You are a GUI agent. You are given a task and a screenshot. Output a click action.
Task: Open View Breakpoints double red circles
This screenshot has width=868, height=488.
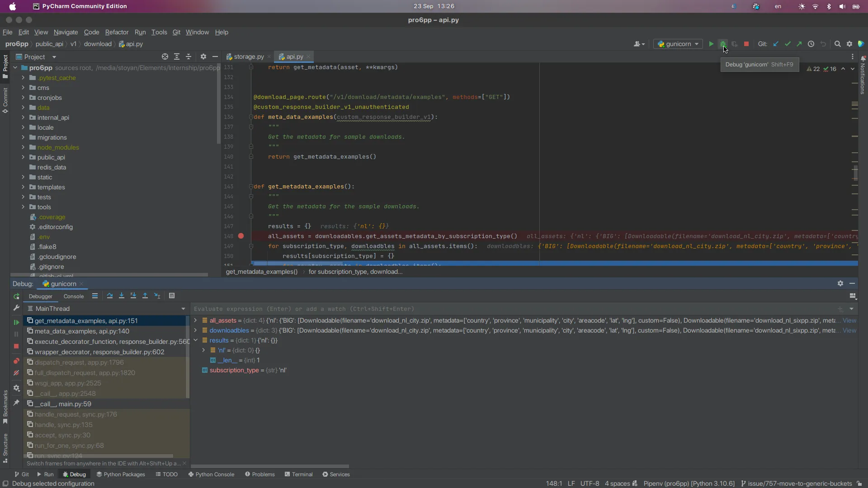click(16, 361)
